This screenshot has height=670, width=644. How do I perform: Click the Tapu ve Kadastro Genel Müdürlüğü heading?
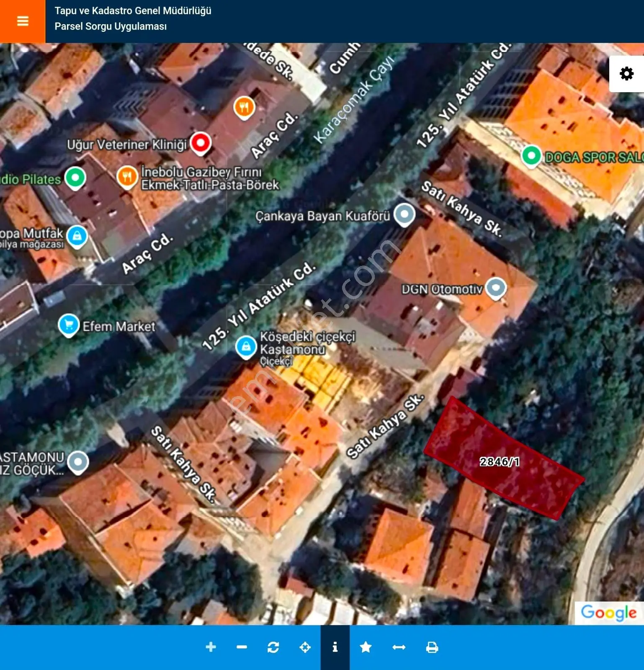133,11
